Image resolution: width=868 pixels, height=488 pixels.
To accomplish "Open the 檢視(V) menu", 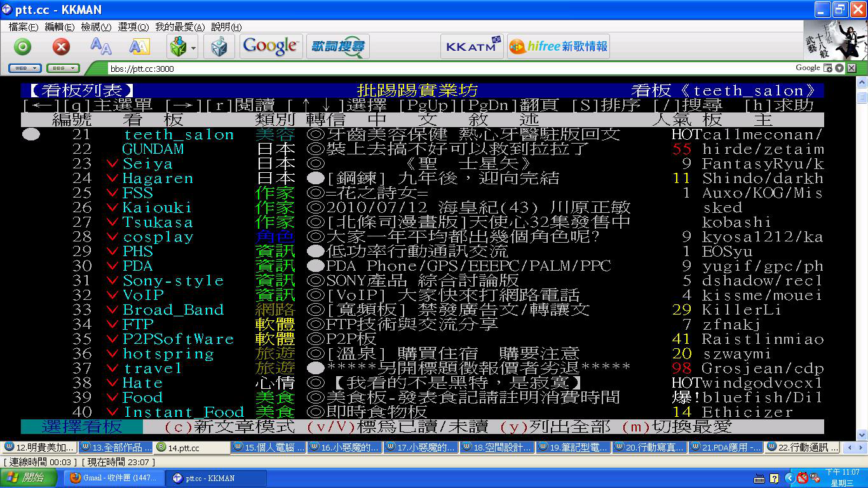I will pyautogui.click(x=96, y=27).
